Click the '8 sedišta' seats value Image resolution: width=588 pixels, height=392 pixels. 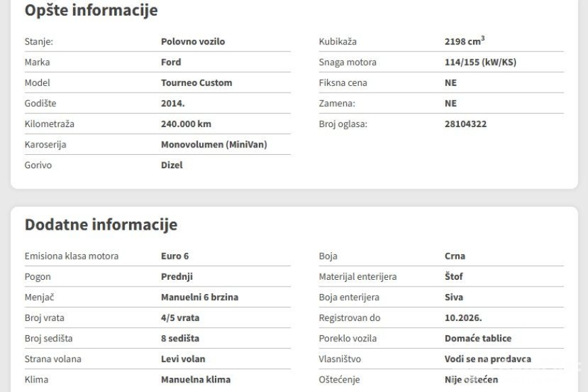click(x=180, y=338)
